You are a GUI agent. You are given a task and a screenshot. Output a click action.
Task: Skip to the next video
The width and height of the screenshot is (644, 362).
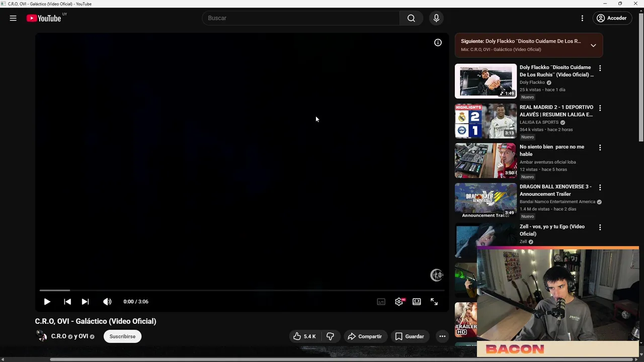(x=85, y=302)
